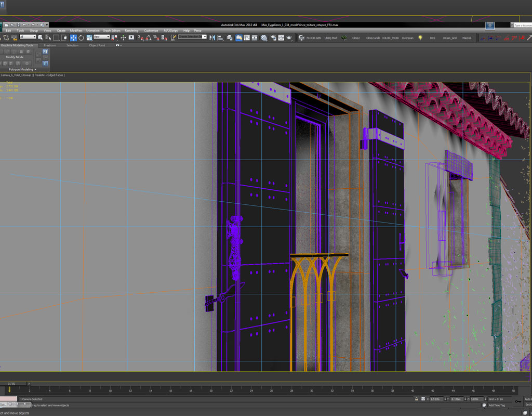Activate the Select and Rotate tool
The width and height of the screenshot is (532, 416).
[x=81, y=38]
